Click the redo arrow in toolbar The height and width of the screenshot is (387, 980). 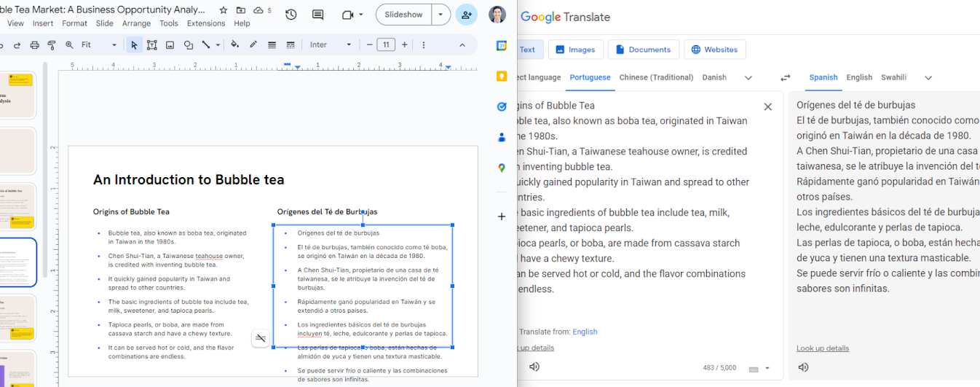(x=17, y=45)
